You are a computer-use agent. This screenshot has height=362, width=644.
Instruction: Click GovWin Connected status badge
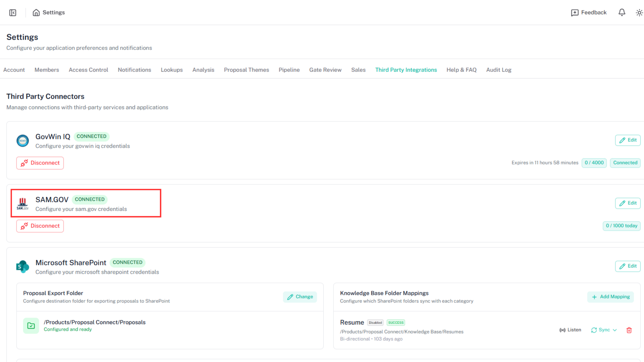625,163
